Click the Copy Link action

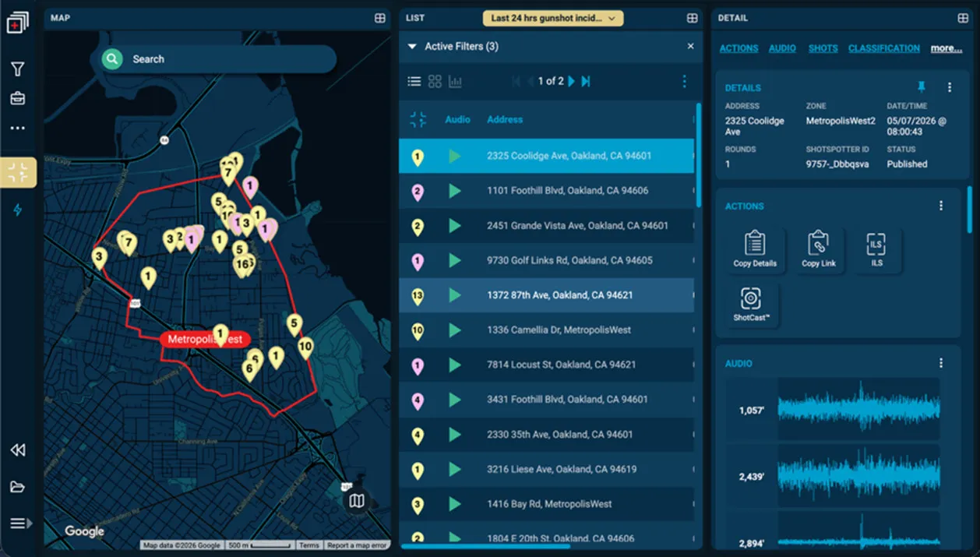[x=818, y=249]
